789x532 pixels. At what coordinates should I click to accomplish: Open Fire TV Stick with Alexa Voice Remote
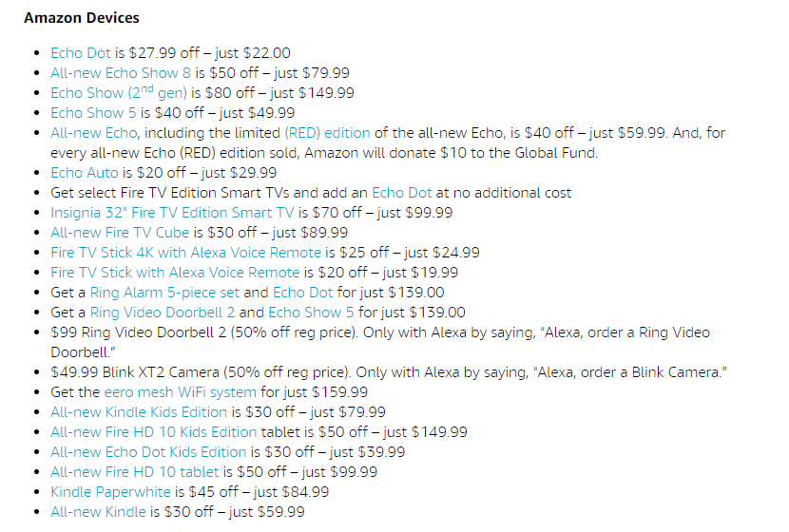pos(175,273)
